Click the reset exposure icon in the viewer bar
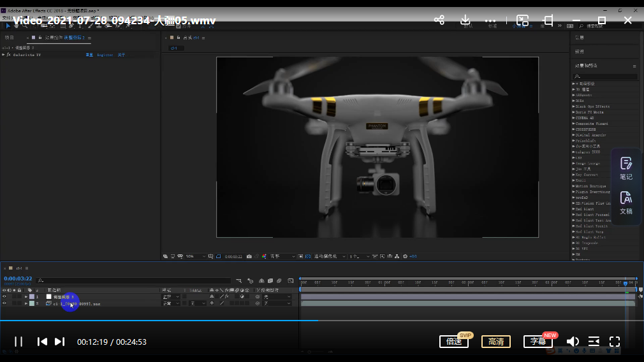This screenshot has height=362, width=644. (x=405, y=256)
